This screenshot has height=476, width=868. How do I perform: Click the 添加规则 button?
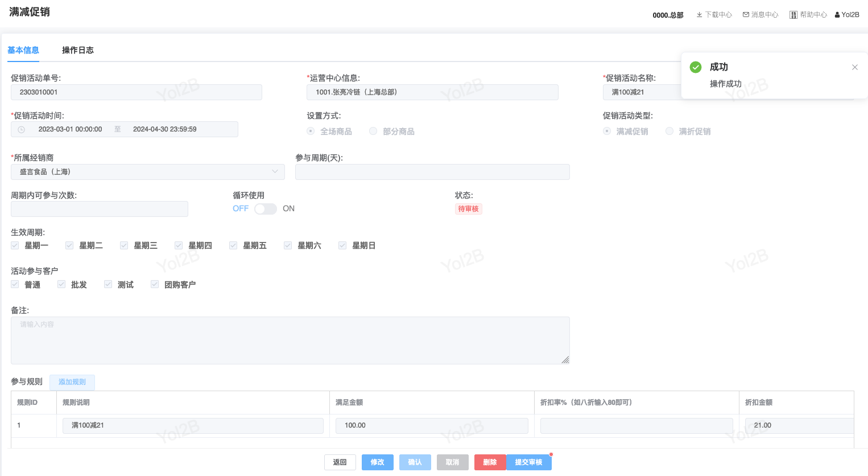coord(72,382)
